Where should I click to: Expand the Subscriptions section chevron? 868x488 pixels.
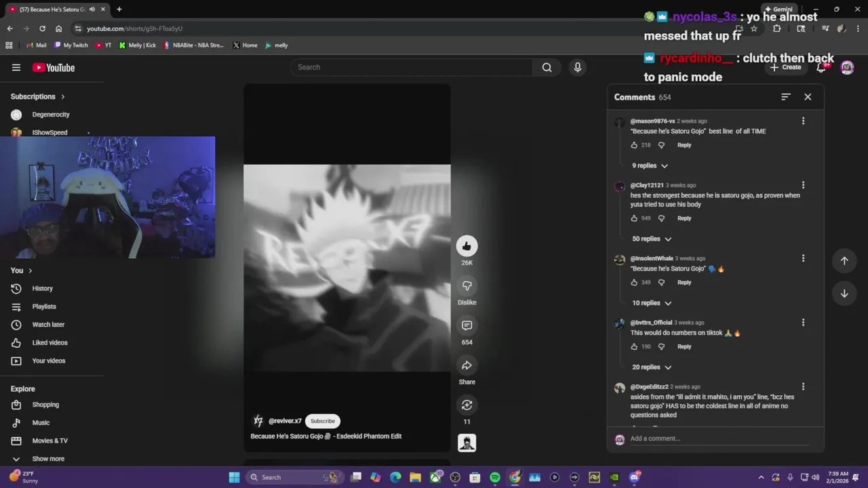pos(63,97)
